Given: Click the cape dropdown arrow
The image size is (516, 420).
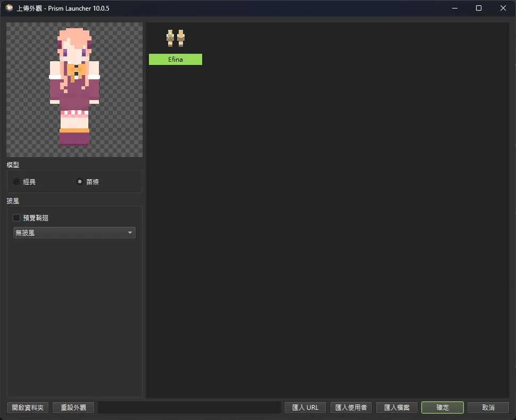Looking at the screenshot, I should pyautogui.click(x=130, y=233).
